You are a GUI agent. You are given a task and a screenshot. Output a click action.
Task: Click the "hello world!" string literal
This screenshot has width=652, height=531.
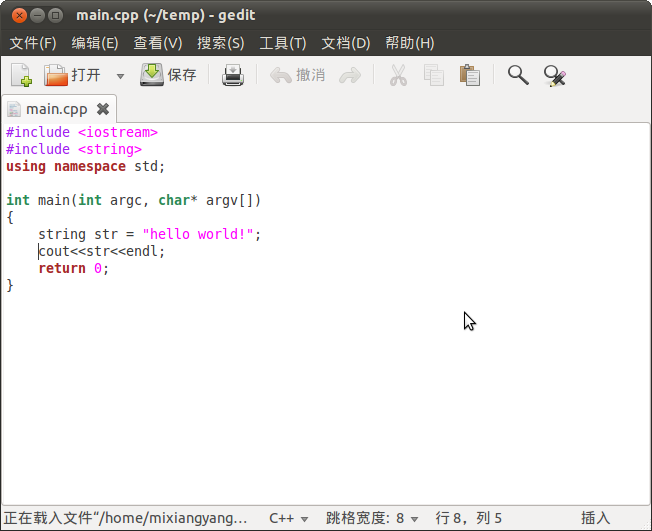[x=198, y=234]
